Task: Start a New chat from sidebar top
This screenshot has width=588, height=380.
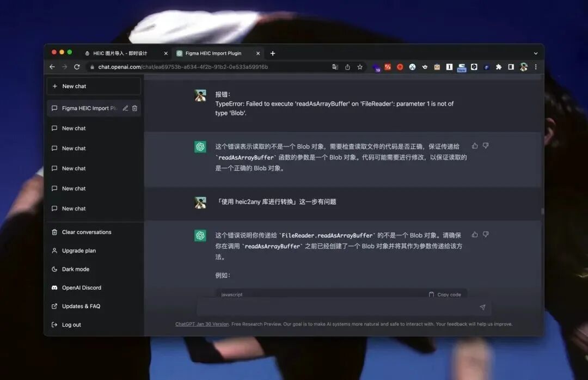Action: point(94,86)
